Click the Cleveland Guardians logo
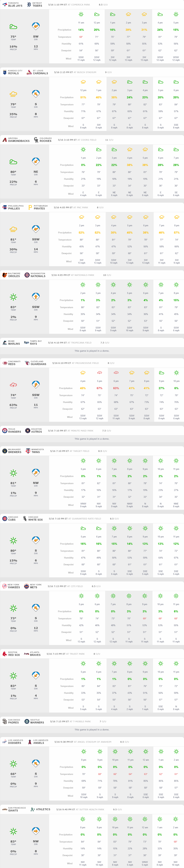 [x=27, y=363]
